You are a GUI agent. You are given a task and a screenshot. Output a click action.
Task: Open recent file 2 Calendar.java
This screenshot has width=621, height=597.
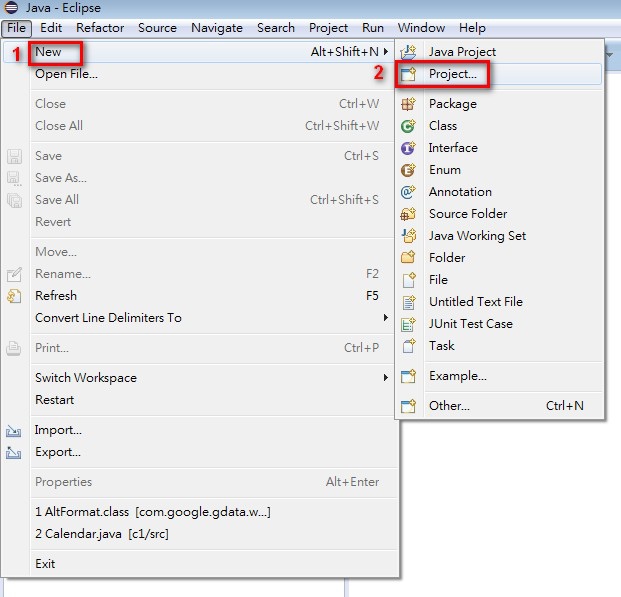coord(198,534)
